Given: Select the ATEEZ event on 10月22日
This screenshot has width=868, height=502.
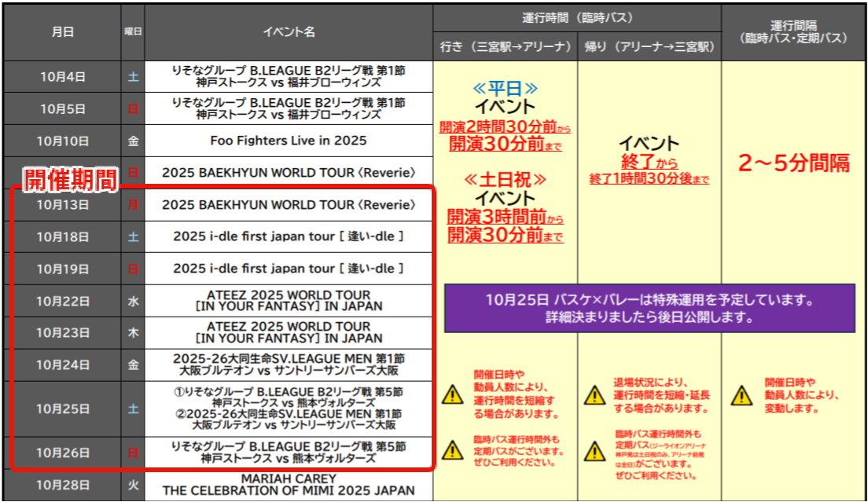Looking at the screenshot, I should (x=289, y=301).
